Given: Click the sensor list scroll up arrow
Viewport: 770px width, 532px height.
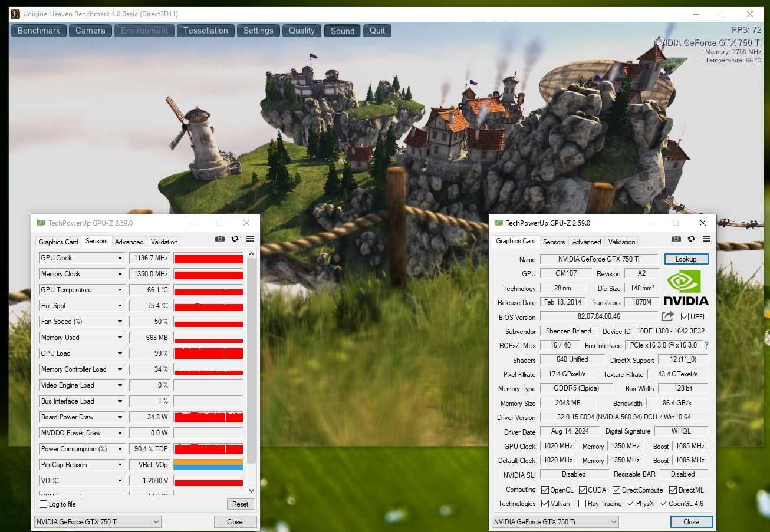Looking at the screenshot, I should (251, 254).
